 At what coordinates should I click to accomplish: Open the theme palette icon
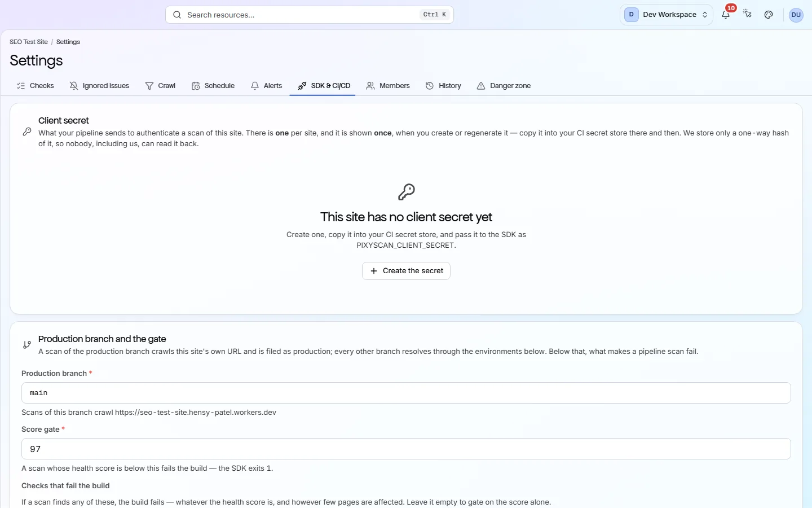(x=769, y=15)
